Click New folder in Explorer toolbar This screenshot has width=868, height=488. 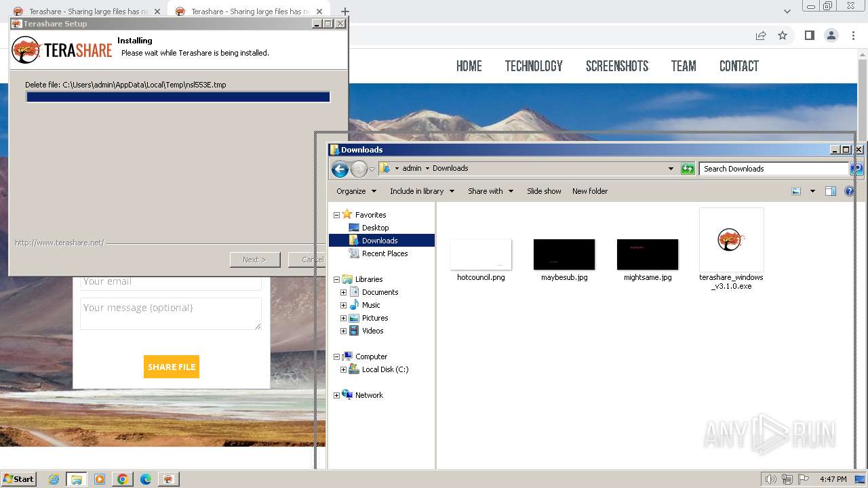590,191
